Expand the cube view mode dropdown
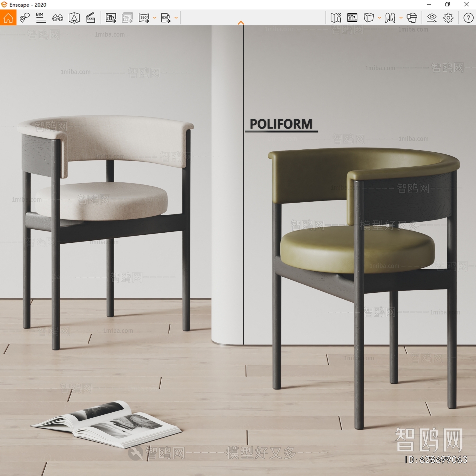The height and width of the screenshot is (476, 476). 380,18
